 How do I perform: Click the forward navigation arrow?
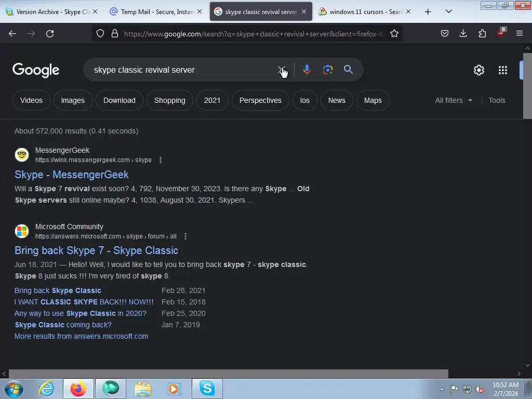click(31, 34)
